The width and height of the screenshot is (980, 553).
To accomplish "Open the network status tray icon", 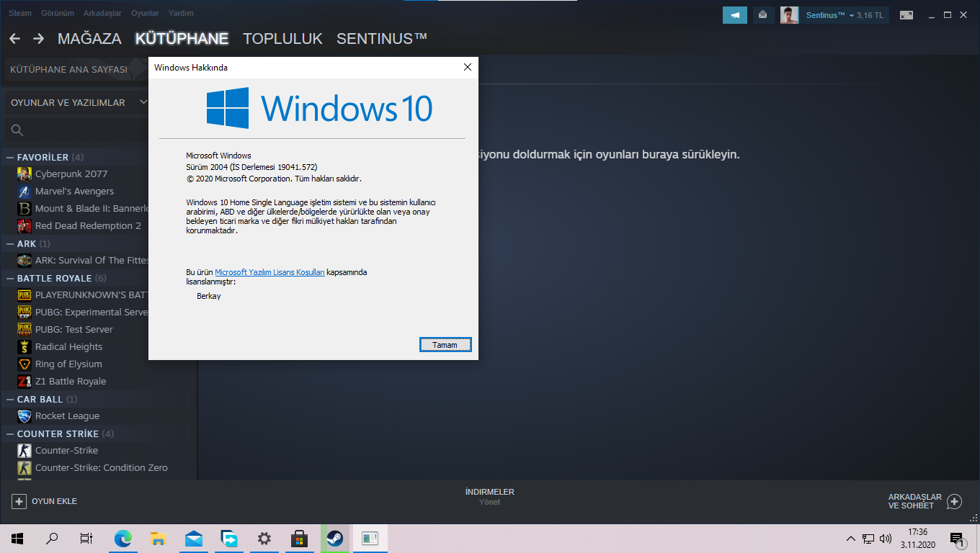I will tap(868, 539).
